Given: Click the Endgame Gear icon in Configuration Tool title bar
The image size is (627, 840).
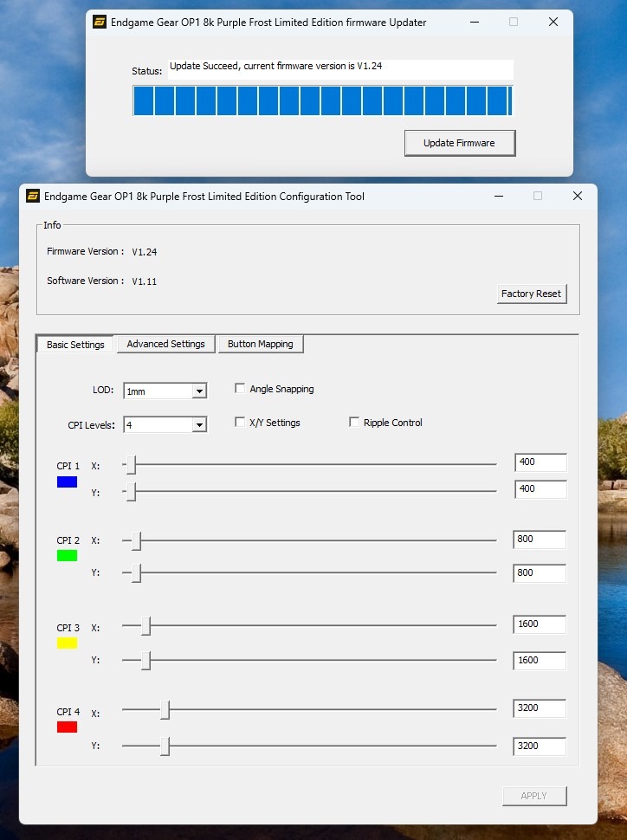Looking at the screenshot, I should click(33, 196).
